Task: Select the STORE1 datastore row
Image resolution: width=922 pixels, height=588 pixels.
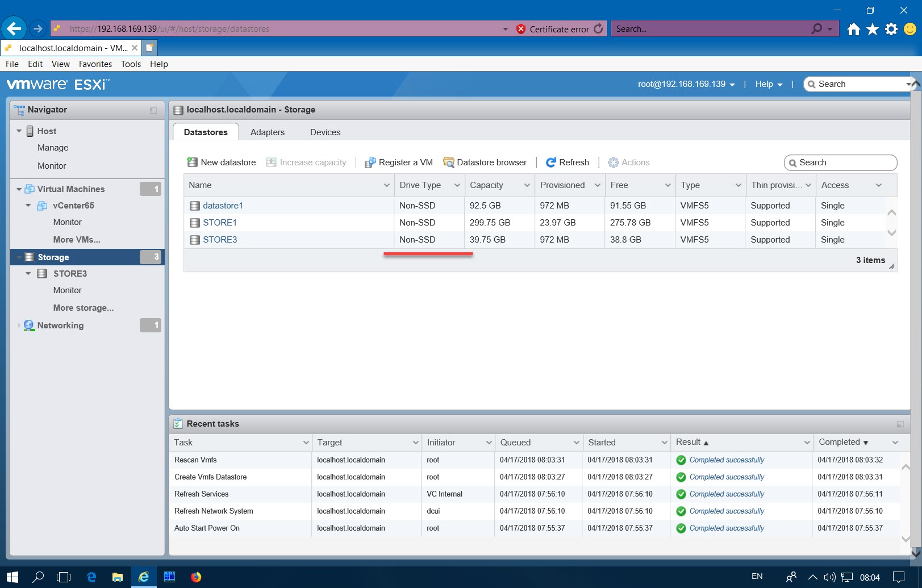Action: (220, 222)
